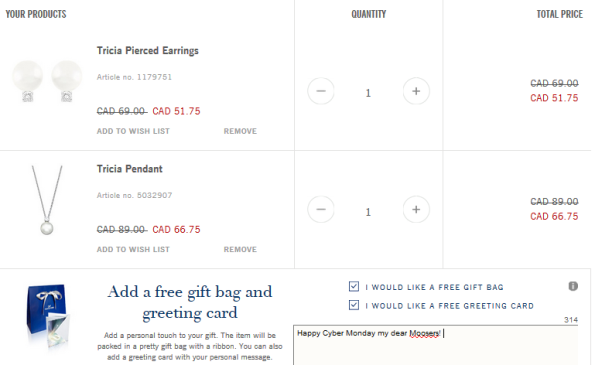Click the gift bag info icon
Image resolution: width=595 pixels, height=365 pixels.
pyautogui.click(x=573, y=286)
